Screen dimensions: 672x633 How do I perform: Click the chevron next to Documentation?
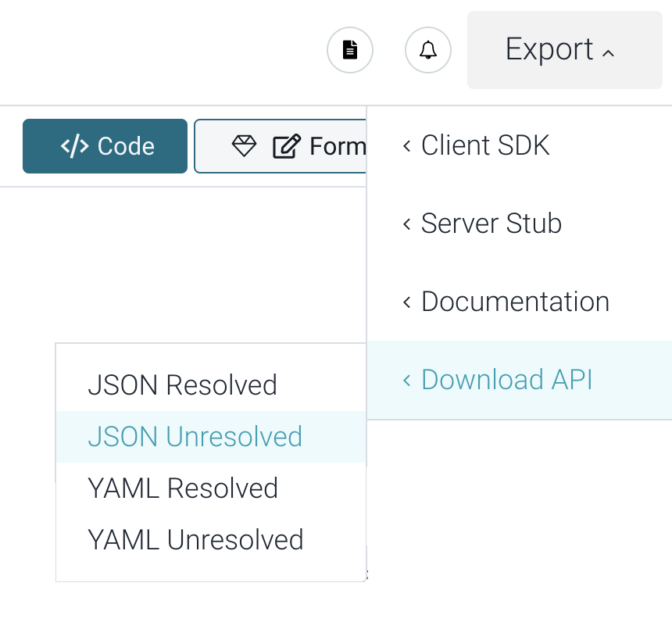pyautogui.click(x=406, y=302)
